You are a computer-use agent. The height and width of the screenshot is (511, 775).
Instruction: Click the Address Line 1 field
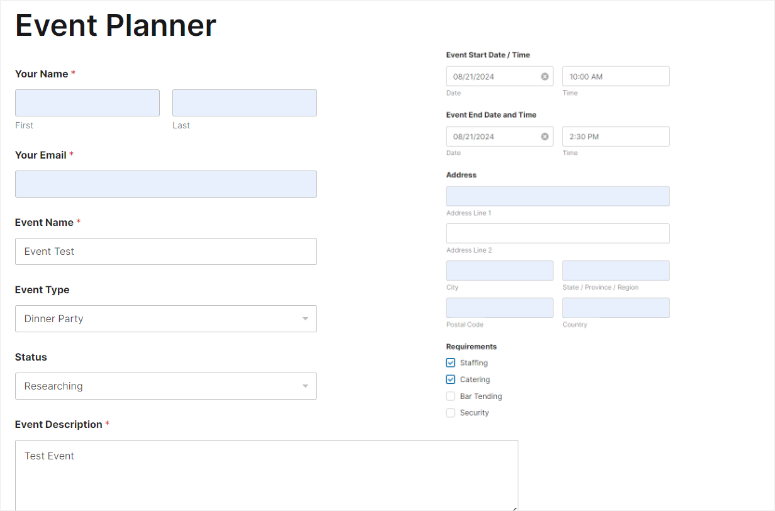pyautogui.click(x=558, y=196)
